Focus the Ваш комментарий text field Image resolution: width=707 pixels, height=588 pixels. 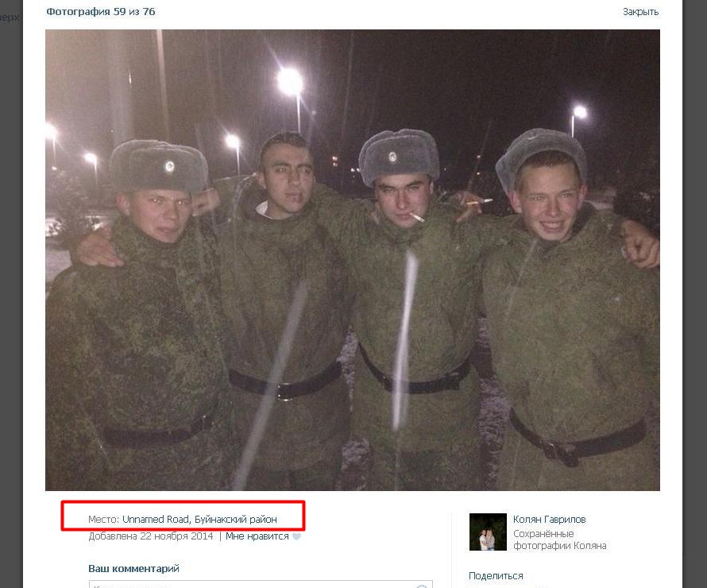pyautogui.click(x=261, y=584)
